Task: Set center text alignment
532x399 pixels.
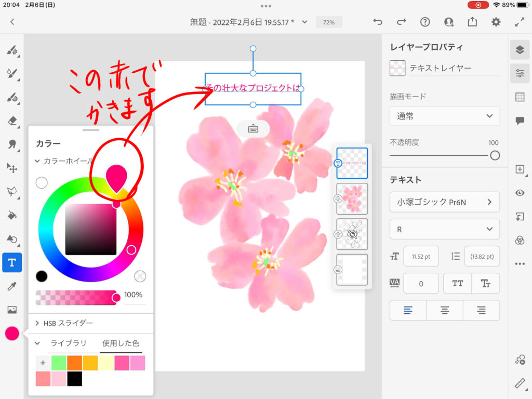Action: pyautogui.click(x=445, y=310)
